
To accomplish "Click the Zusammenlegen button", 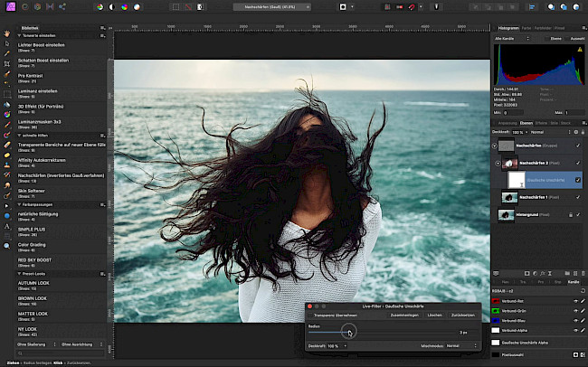I will [403, 315].
